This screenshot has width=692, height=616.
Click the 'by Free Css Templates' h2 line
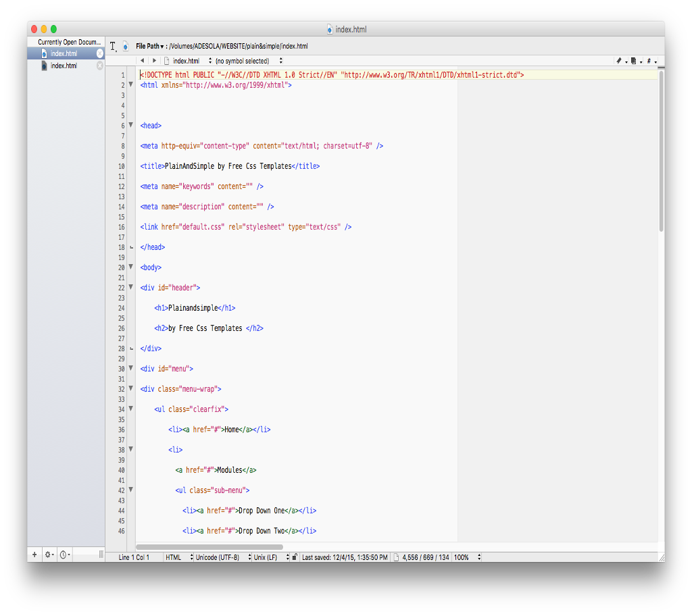pos(209,328)
